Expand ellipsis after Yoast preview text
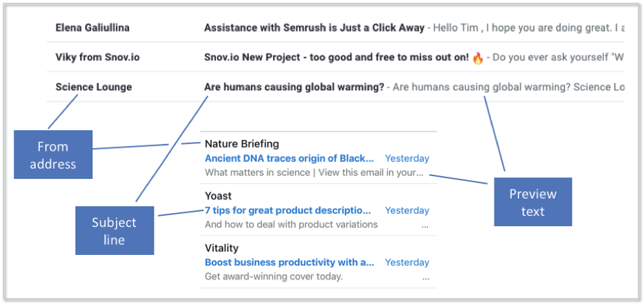This screenshot has height=305, width=644. pos(425,225)
